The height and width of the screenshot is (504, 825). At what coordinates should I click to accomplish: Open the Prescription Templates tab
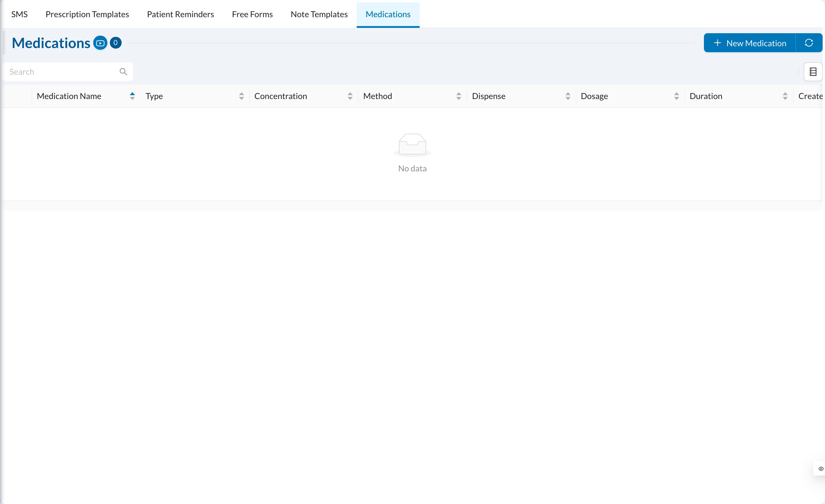pyautogui.click(x=87, y=14)
